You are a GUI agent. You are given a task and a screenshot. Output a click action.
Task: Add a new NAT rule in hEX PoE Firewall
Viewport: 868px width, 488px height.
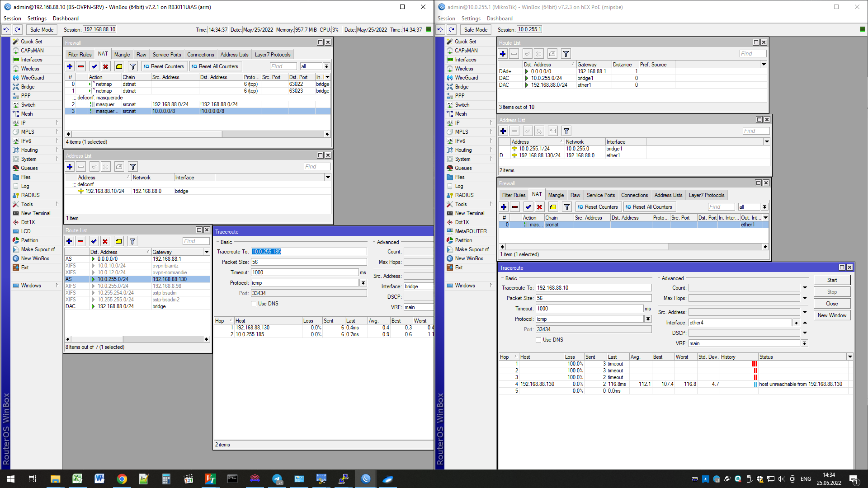point(504,207)
